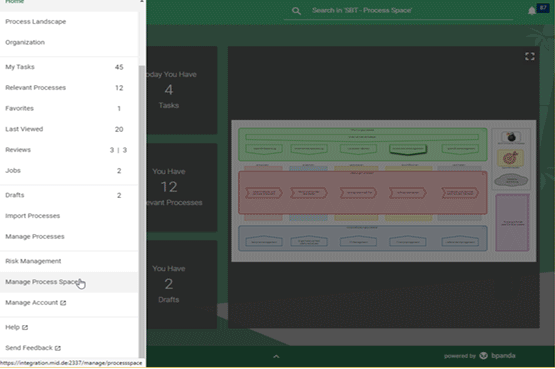The image size is (555, 369).
Task: Open the Favorites list
Action: (x=69, y=108)
